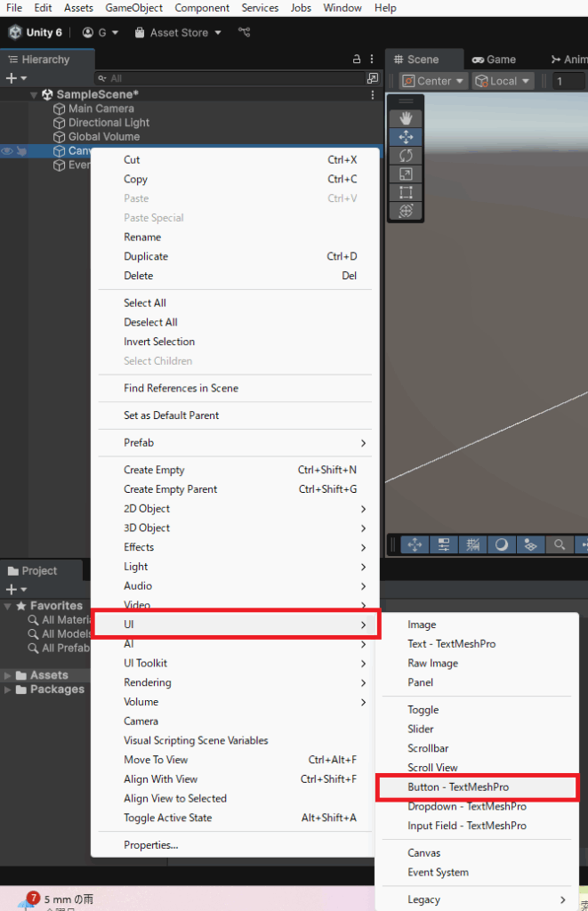Expand the Assets folder arrow
This screenshot has width=588, height=911.
click(7, 675)
